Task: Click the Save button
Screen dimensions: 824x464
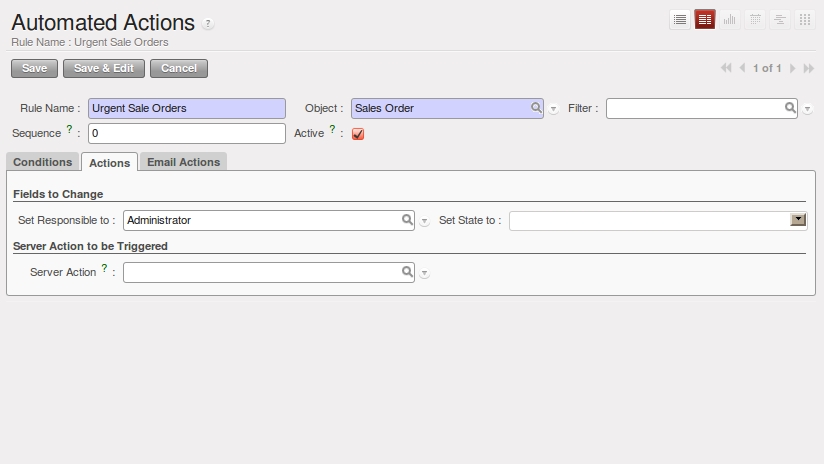Action: coord(34,68)
